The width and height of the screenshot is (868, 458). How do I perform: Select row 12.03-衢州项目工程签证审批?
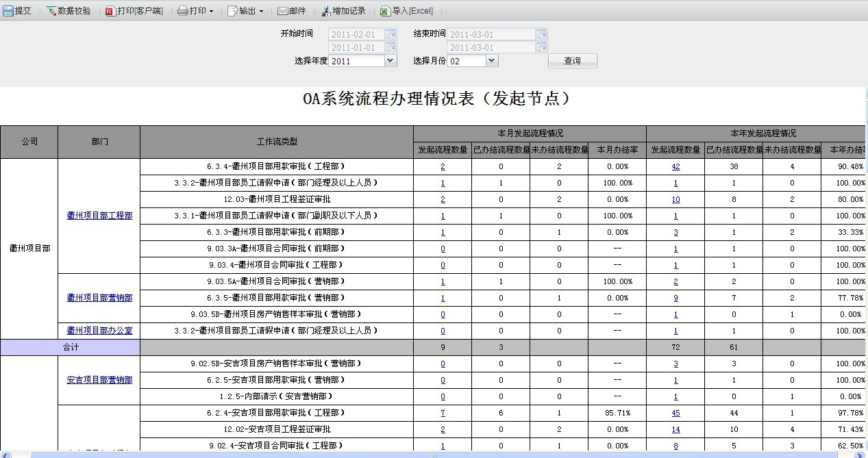coord(277,199)
